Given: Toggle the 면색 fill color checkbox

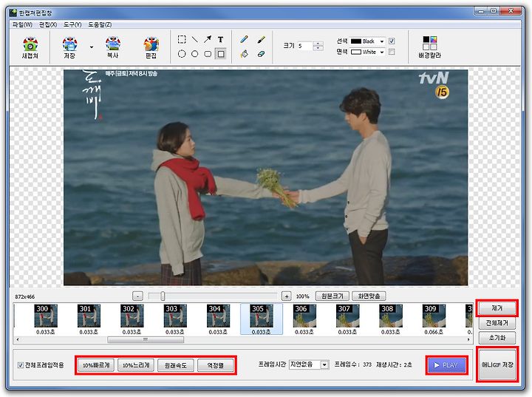Looking at the screenshot, I should pyautogui.click(x=392, y=52).
